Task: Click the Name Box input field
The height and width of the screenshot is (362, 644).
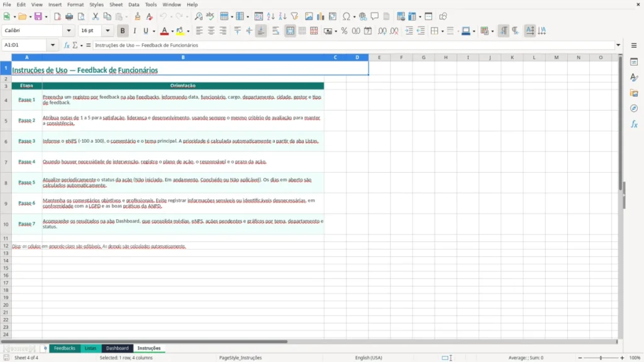Action: (25, 45)
